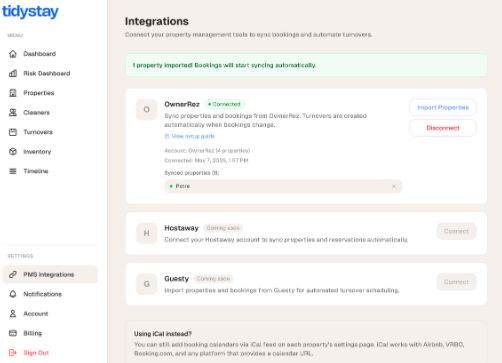
Task: Select the Petre synced property row
Action: (x=283, y=186)
